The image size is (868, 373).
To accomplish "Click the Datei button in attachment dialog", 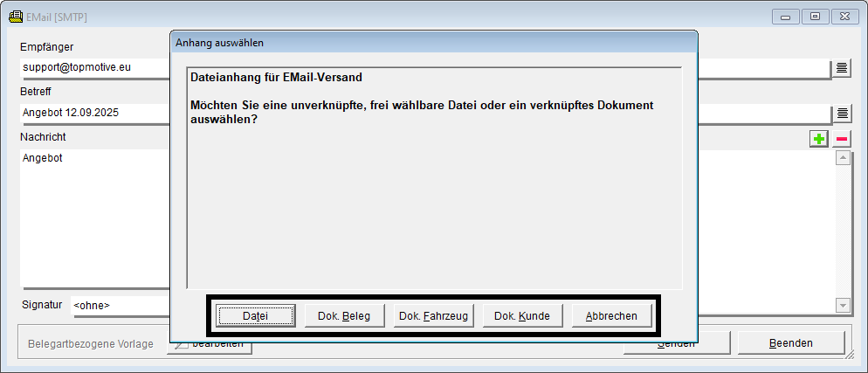I will (x=255, y=316).
